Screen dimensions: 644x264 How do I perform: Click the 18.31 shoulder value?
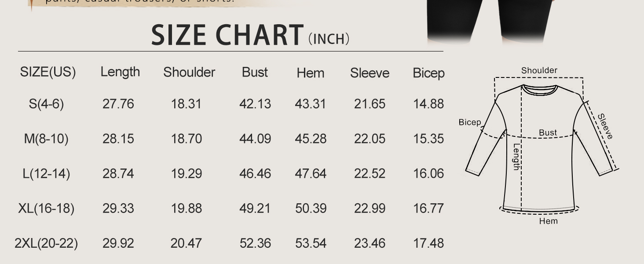point(186,104)
